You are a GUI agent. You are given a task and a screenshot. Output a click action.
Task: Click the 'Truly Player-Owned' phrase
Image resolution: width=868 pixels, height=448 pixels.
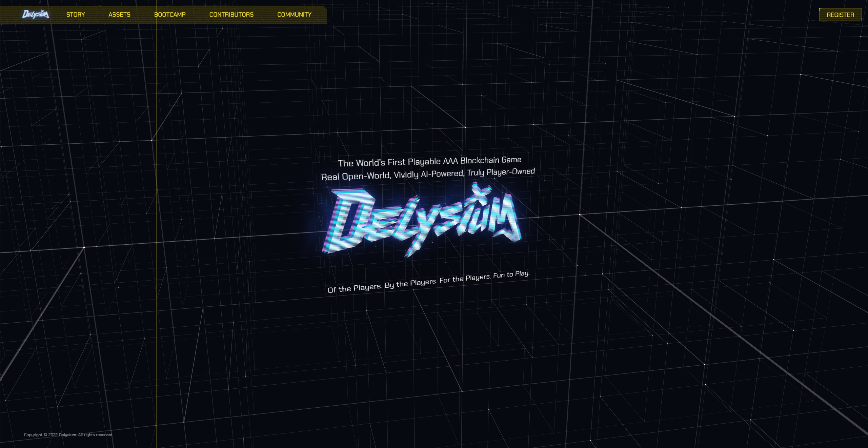coord(501,172)
